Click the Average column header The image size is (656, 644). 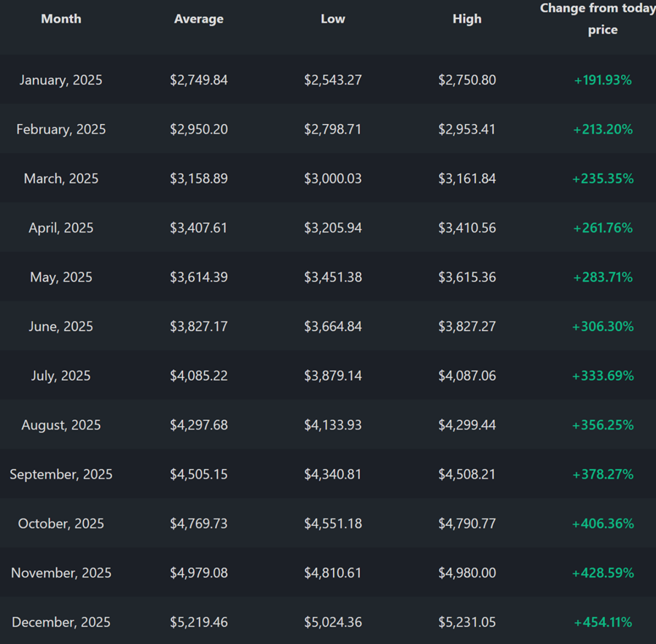198,19
